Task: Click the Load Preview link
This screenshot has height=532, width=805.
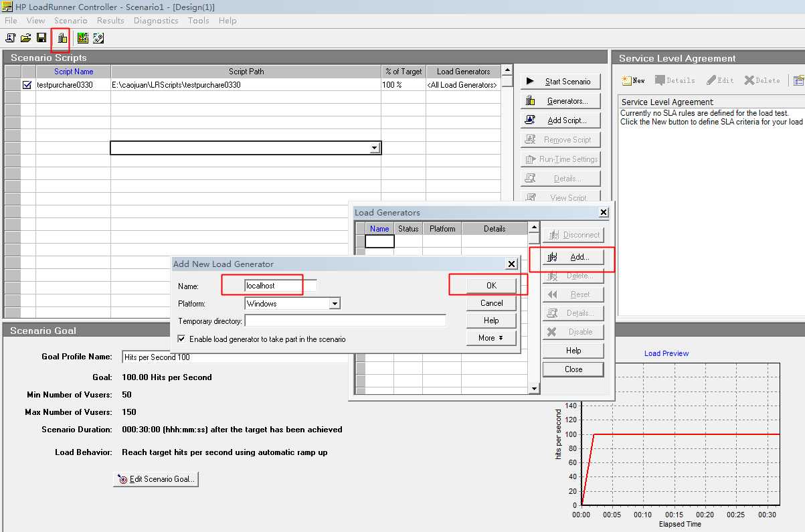Action: tap(666, 353)
